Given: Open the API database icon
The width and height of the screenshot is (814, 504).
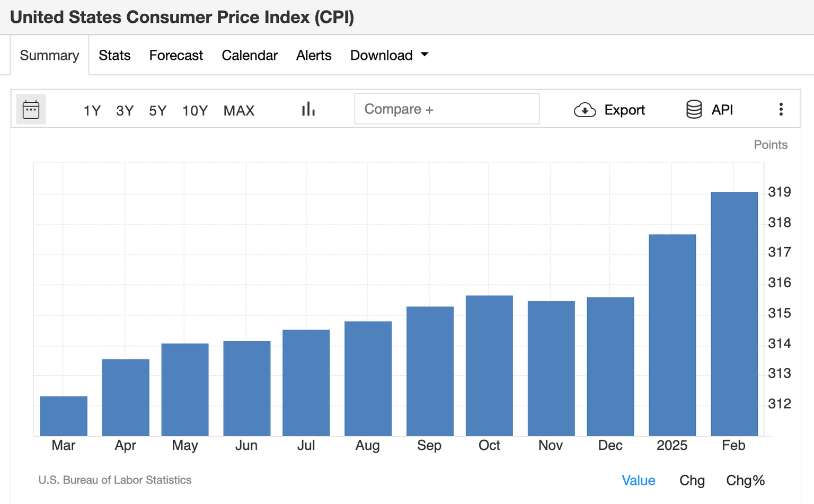Looking at the screenshot, I should 694,110.
